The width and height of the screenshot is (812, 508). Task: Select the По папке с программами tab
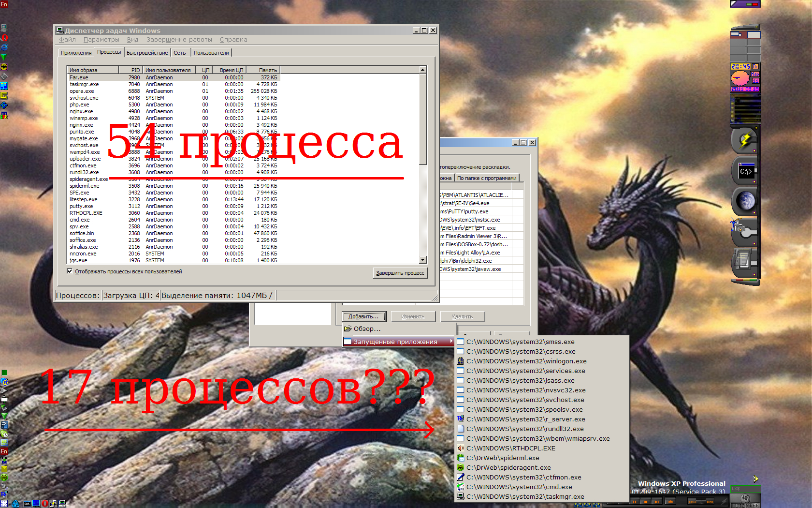(487, 178)
